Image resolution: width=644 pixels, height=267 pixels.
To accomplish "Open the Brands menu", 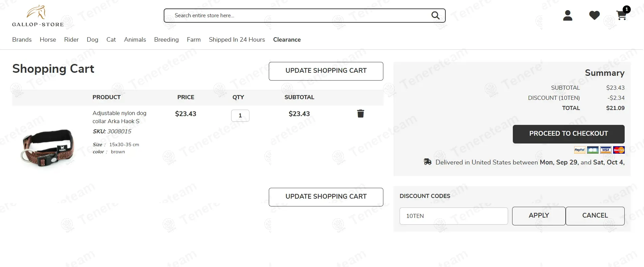I will tap(22, 40).
